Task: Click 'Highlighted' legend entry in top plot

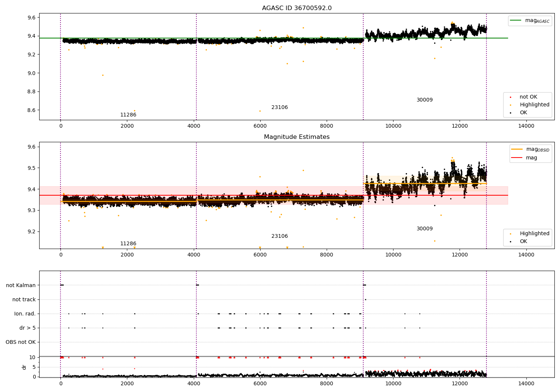Action: click(534, 105)
